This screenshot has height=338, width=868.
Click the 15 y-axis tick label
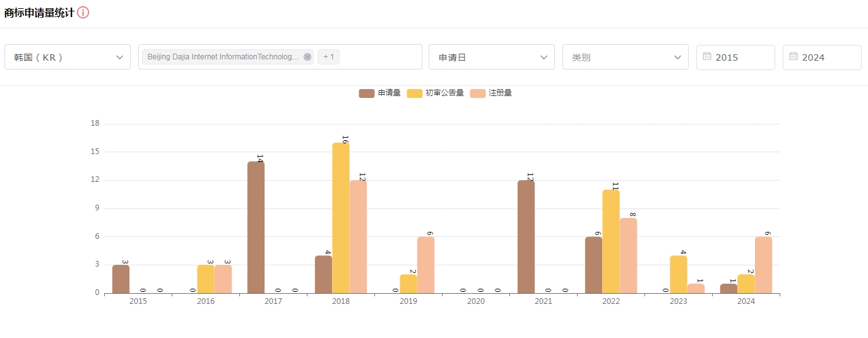pos(95,152)
